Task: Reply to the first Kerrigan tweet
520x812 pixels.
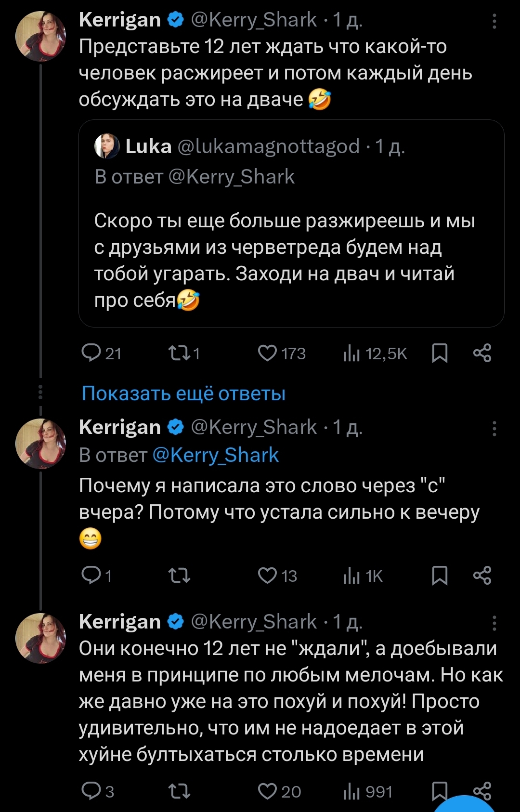Action: click(x=91, y=353)
